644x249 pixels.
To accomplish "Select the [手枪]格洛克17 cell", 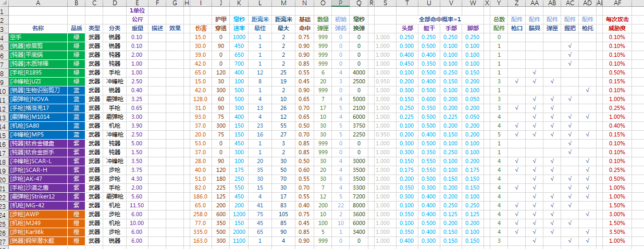I will (x=38, y=108).
